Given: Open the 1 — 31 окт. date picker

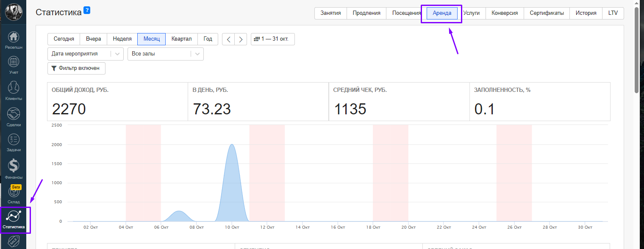Looking at the screenshot, I should [273, 39].
